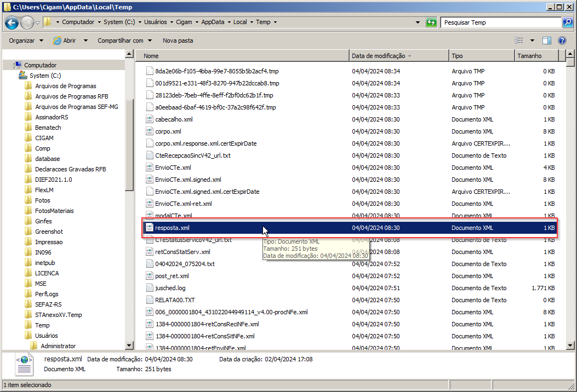Click the SEFAZ-RS folder icon in tree
The image size is (577, 392).
28,304
